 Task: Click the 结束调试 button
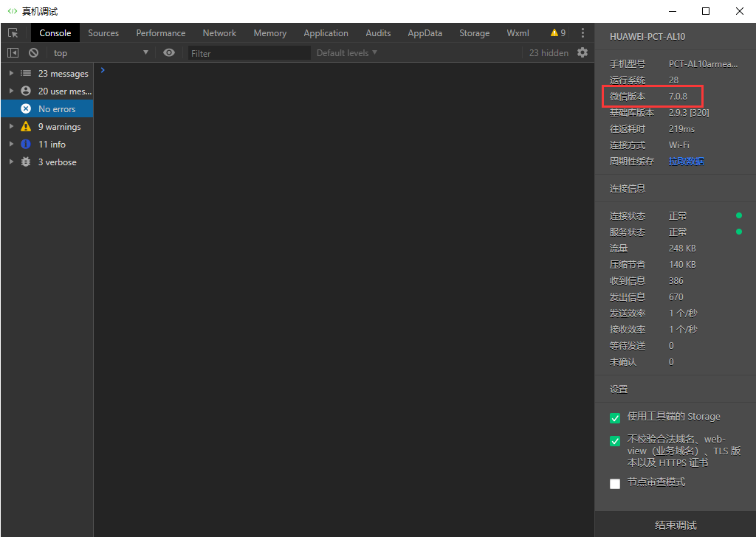(676, 524)
